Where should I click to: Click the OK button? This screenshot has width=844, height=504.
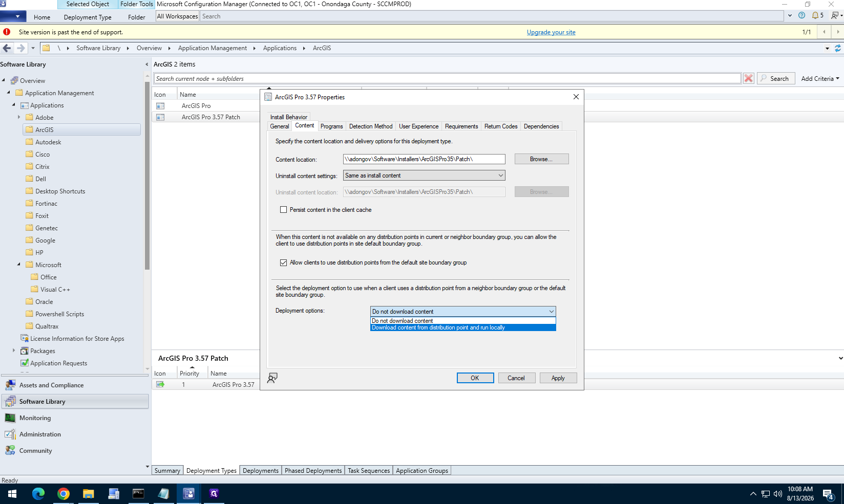tap(475, 378)
